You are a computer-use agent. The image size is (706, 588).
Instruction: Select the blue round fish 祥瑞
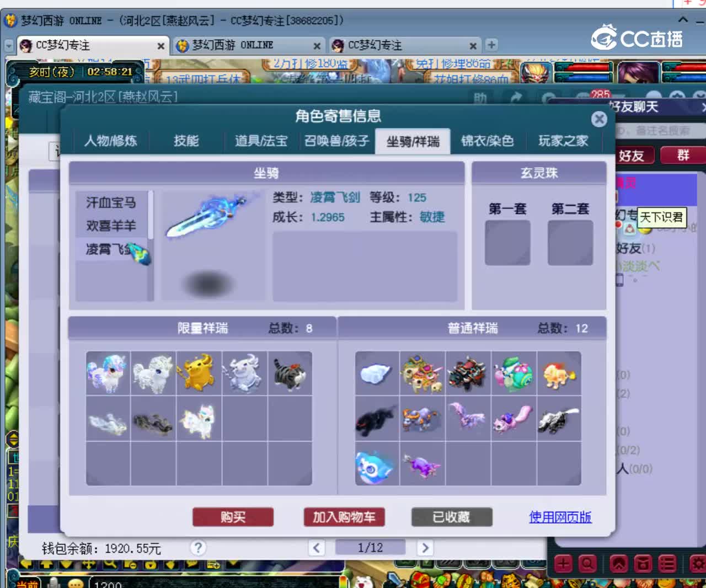[377, 464]
